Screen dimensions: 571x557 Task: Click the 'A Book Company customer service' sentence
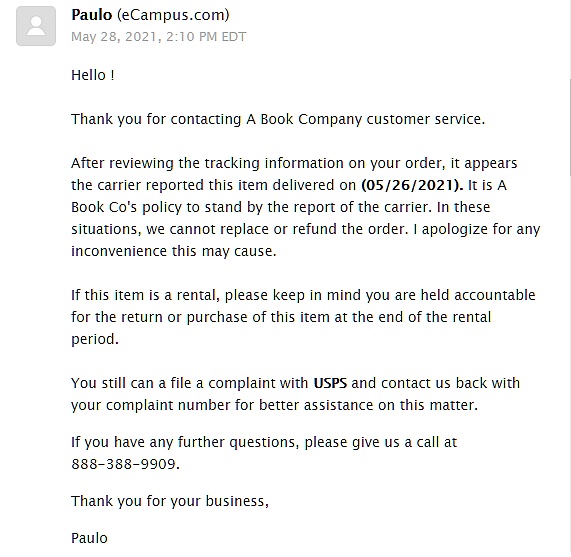[365, 119]
